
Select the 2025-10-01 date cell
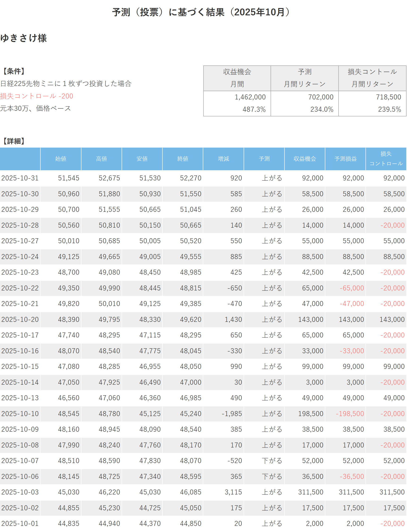[x=20, y=523]
